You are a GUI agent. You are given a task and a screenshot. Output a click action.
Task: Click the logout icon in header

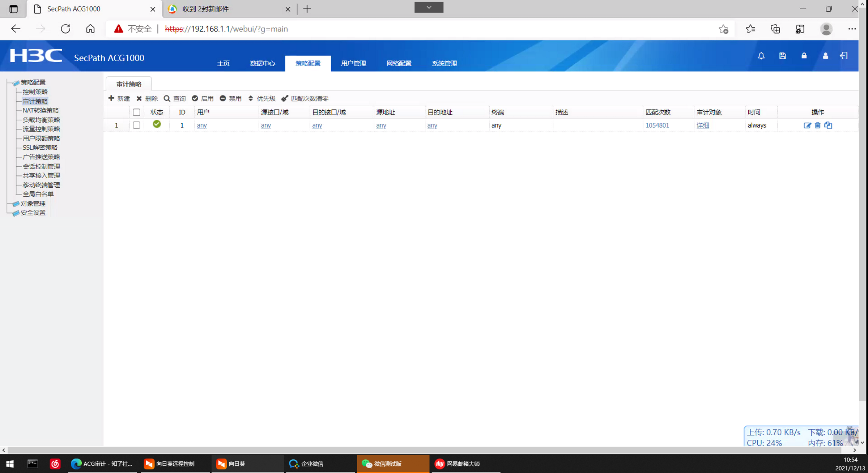(843, 56)
